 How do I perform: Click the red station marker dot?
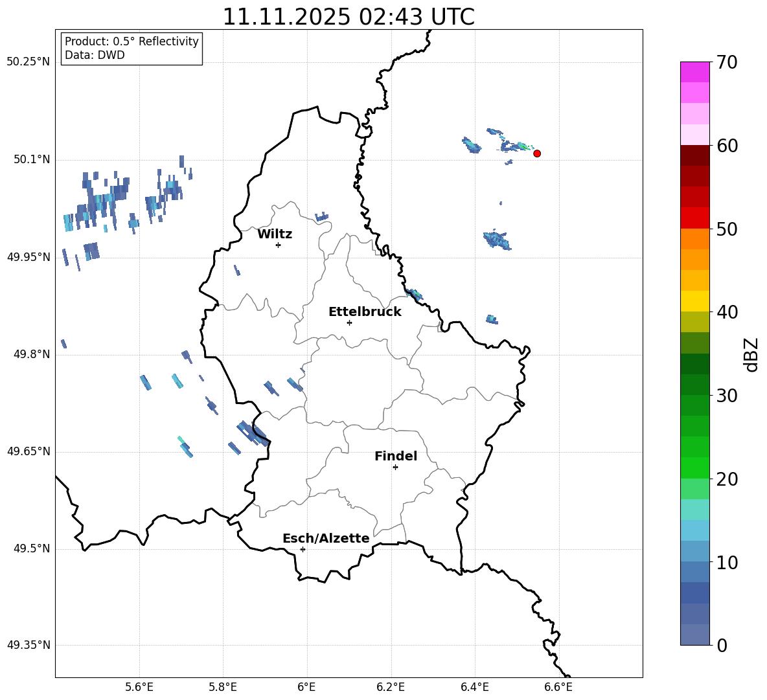[x=537, y=153]
